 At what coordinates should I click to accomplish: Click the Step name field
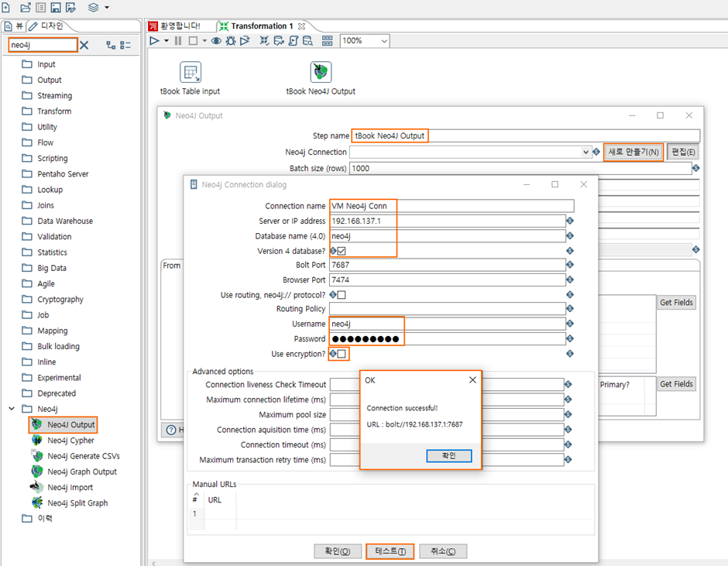[x=525, y=135]
